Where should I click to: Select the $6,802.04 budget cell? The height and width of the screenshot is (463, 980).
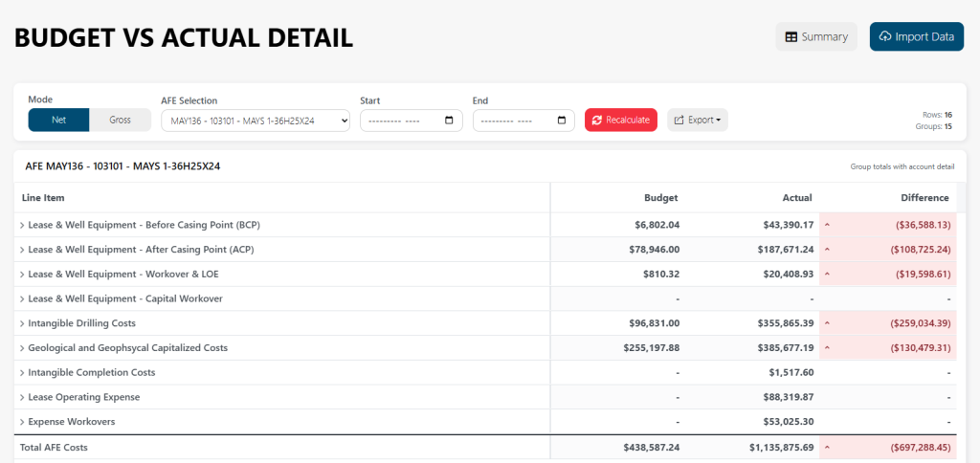pos(617,225)
